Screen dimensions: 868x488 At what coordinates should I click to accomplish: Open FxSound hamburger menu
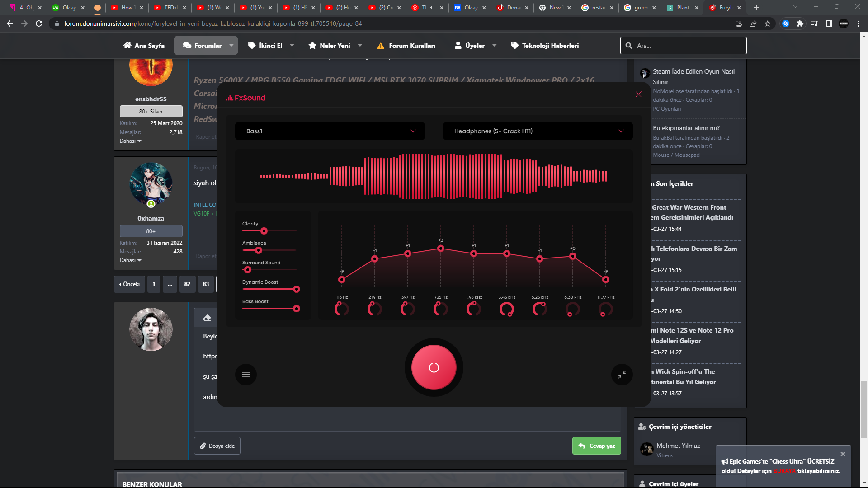coord(246,375)
